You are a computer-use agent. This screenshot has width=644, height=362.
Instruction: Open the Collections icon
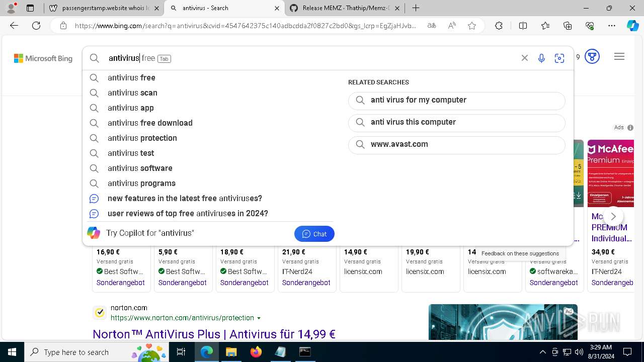pyautogui.click(x=568, y=26)
